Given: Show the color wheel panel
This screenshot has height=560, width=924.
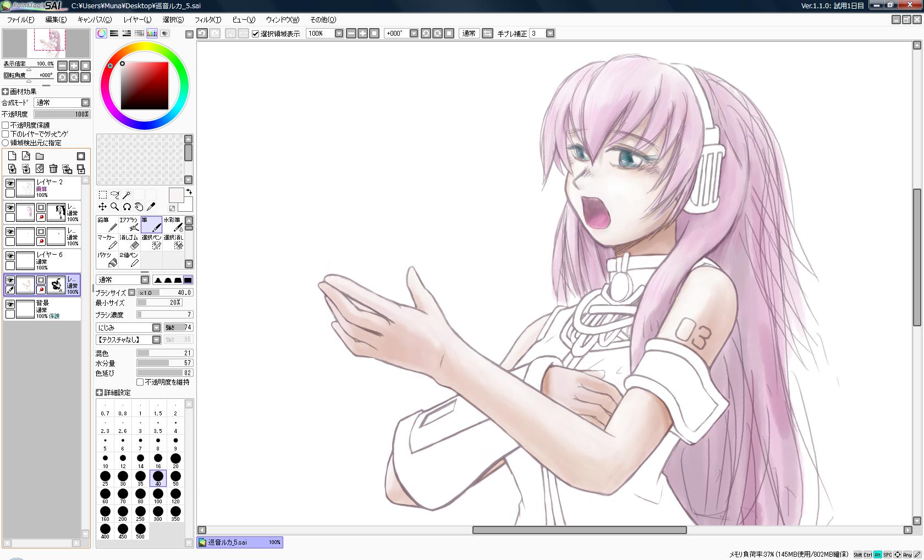Looking at the screenshot, I should pos(102,34).
